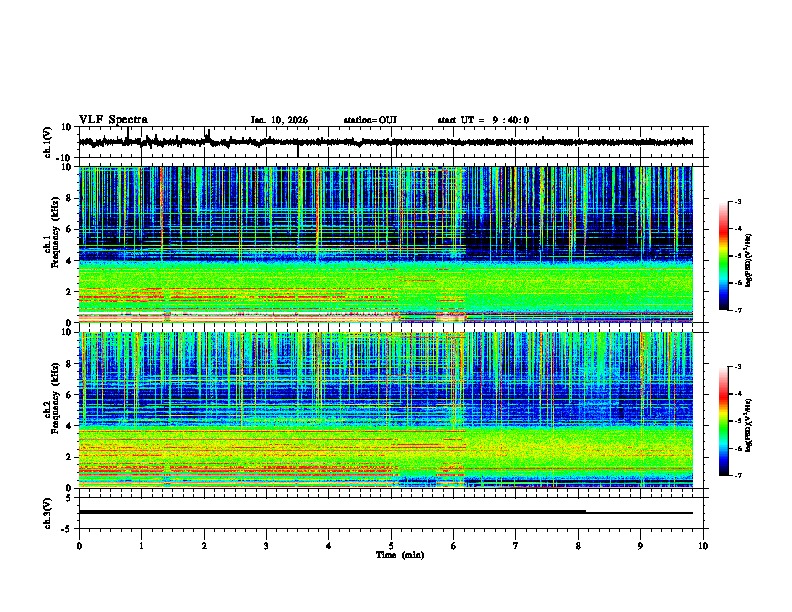The image size is (792, 612).
Task: Click the ch.1 frequency axis "8" tick label
Action: 69,198
